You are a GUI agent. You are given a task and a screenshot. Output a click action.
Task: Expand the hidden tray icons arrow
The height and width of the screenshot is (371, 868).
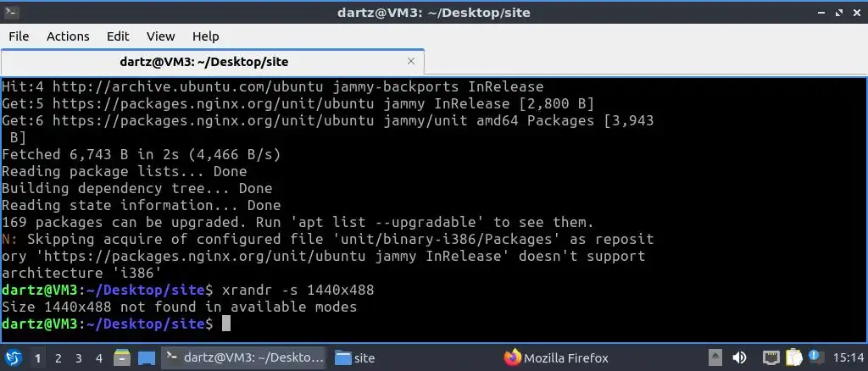click(715, 357)
